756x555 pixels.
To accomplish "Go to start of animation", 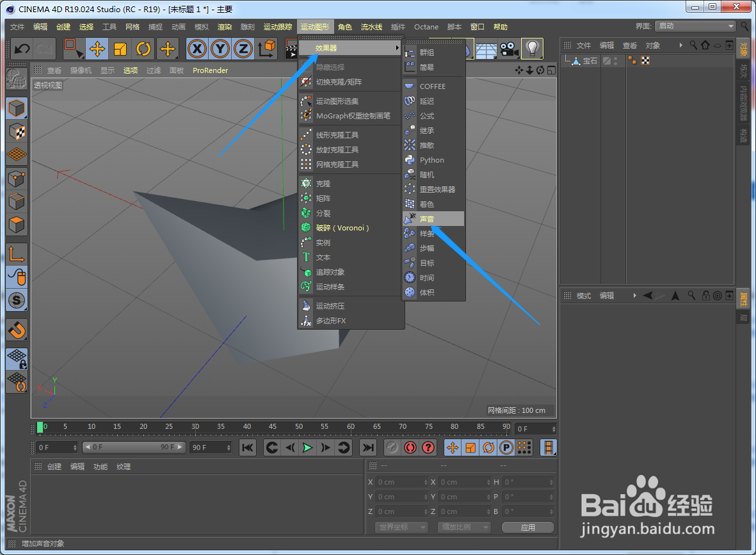I will click(x=248, y=447).
